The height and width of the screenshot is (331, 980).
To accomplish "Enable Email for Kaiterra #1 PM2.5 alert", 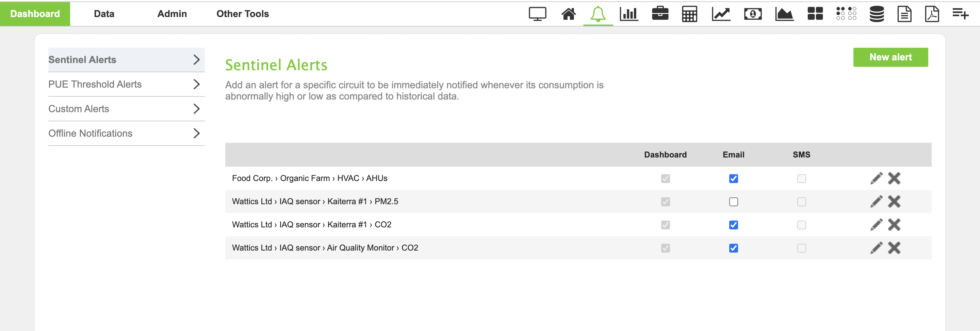I will pyautogui.click(x=733, y=202).
